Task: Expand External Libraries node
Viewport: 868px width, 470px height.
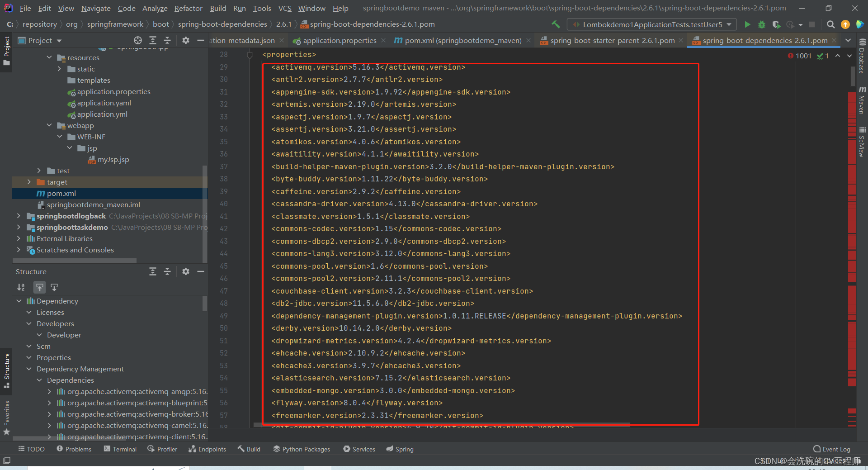Action: (x=19, y=238)
